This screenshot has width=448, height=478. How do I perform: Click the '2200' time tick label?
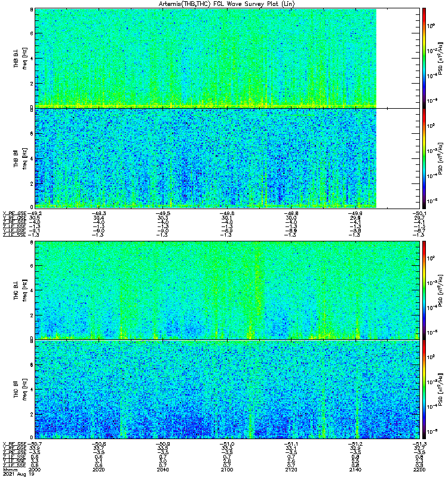pos(419,470)
